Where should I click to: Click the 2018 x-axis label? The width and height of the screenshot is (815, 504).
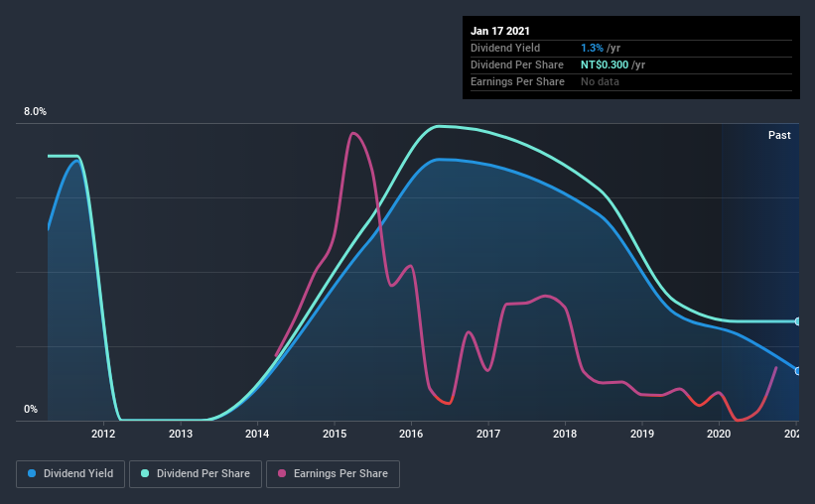(565, 434)
